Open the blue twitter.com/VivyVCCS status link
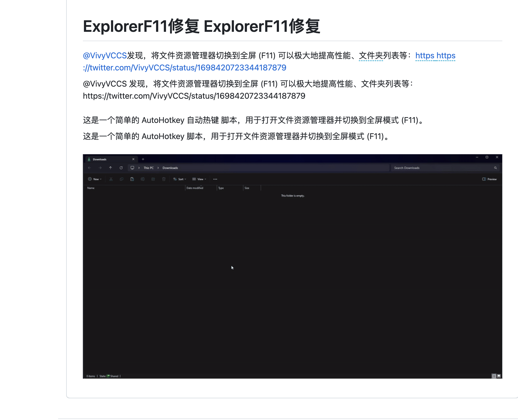518x420 pixels. [185, 68]
